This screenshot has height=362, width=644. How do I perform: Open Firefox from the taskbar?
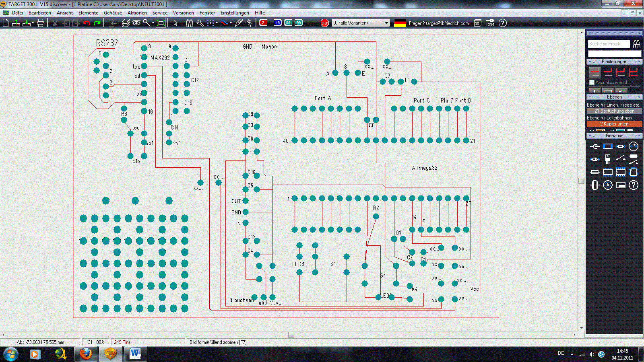click(85, 354)
